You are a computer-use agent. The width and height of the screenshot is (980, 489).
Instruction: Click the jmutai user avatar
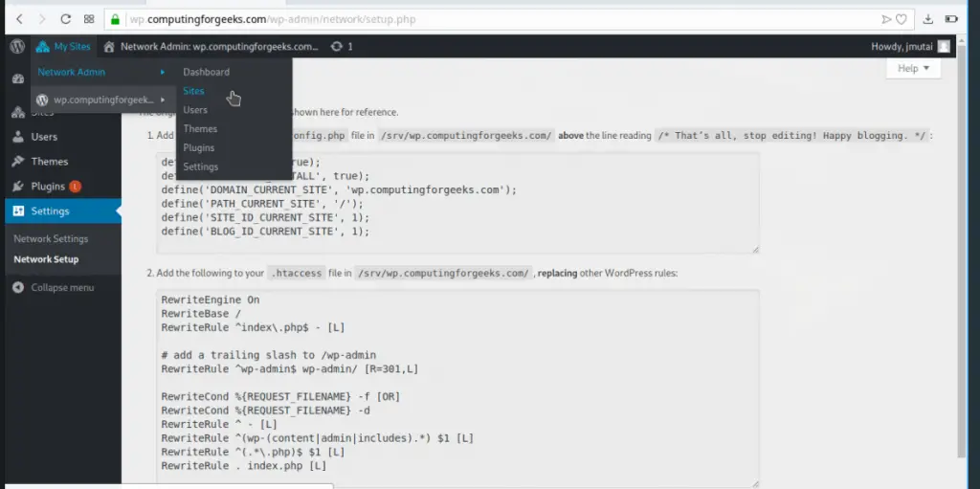[x=944, y=46]
